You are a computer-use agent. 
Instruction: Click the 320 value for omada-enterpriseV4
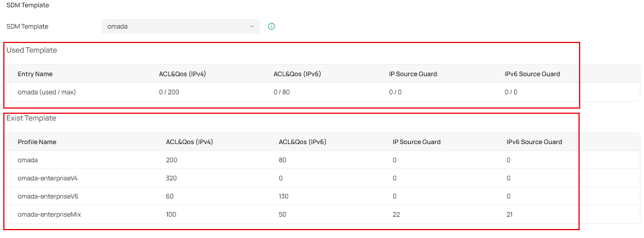click(x=171, y=178)
